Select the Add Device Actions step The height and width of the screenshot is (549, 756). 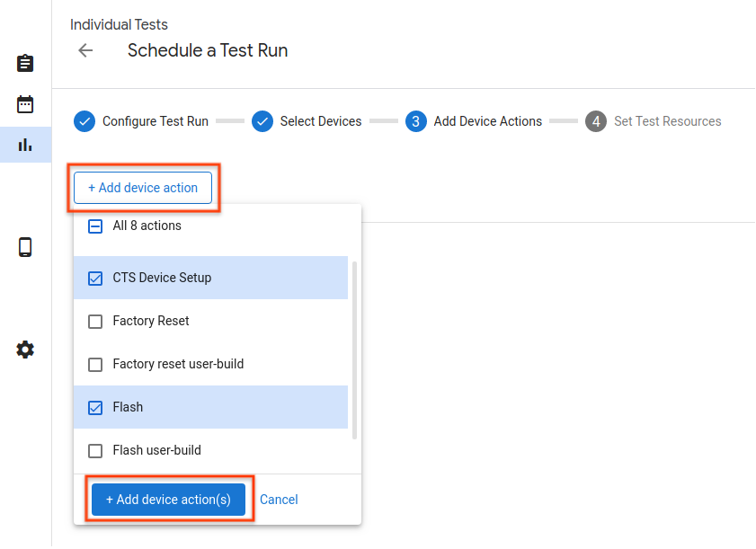click(x=416, y=120)
